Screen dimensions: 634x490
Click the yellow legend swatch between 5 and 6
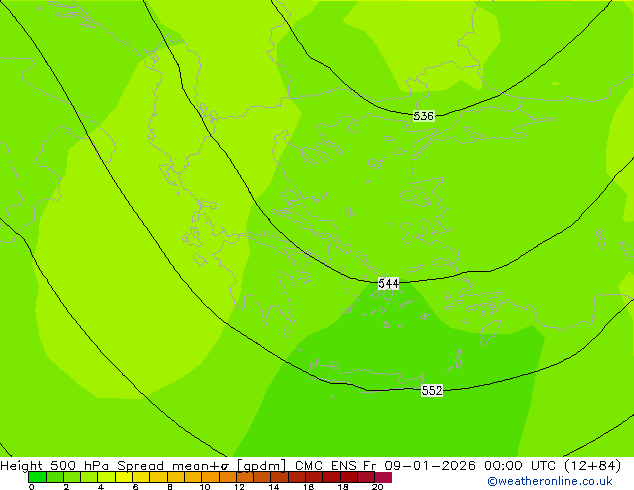pos(124,477)
